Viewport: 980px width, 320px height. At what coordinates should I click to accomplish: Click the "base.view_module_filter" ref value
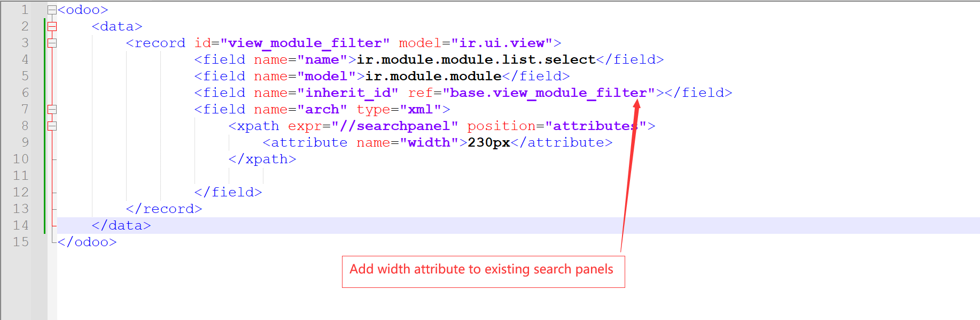pyautogui.click(x=549, y=93)
